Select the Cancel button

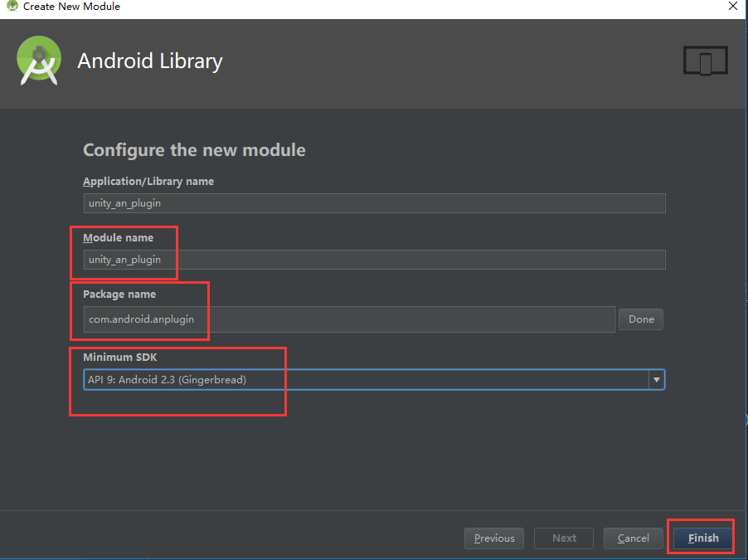633,538
